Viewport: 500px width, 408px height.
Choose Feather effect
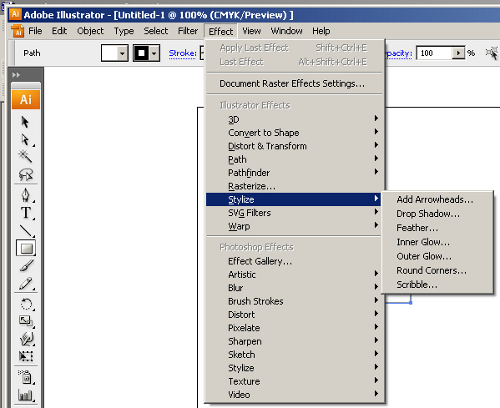click(x=437, y=228)
